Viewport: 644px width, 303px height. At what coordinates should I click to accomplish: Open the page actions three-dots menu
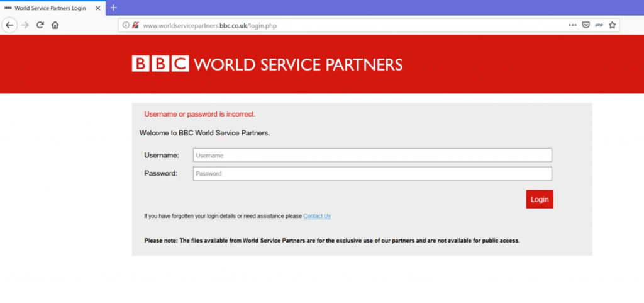572,25
